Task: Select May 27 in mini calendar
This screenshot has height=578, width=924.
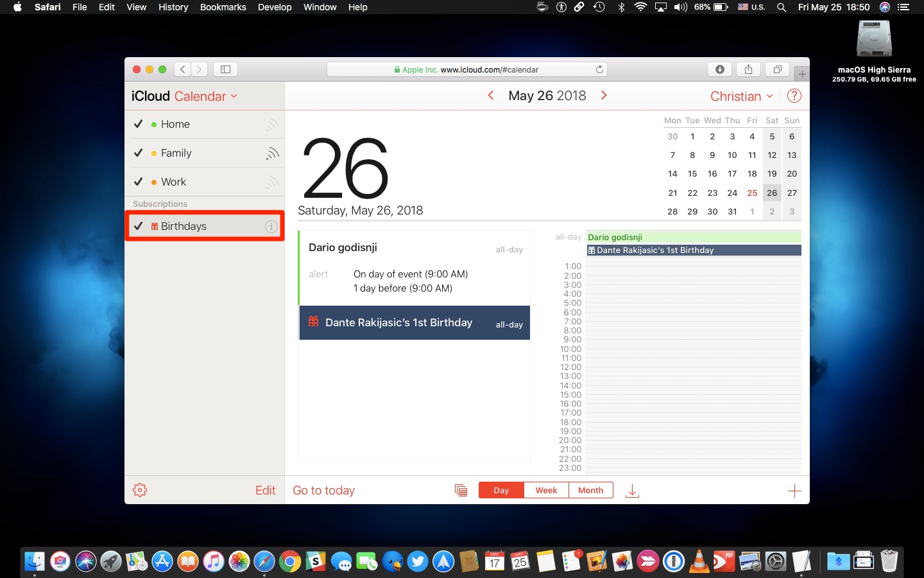Action: [792, 193]
